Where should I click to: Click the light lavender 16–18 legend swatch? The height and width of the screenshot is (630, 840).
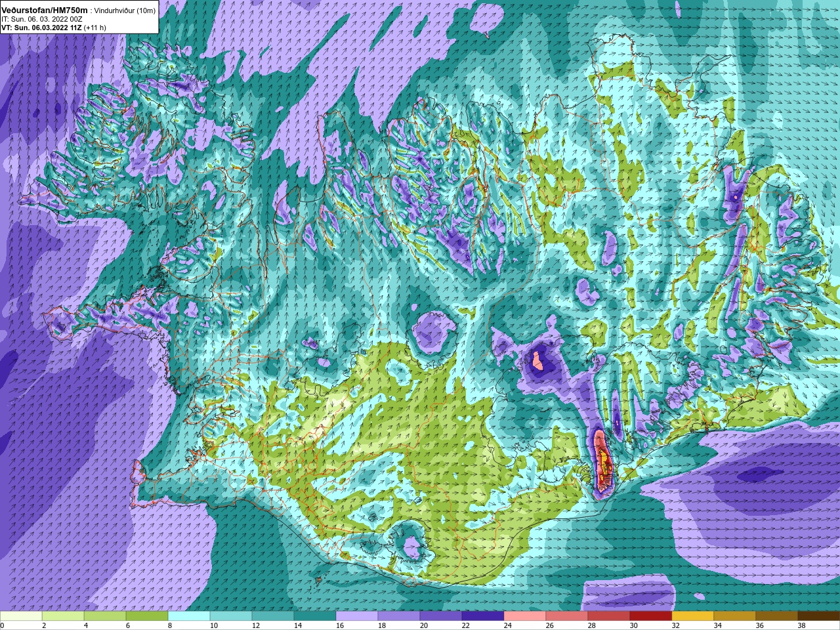(357, 617)
